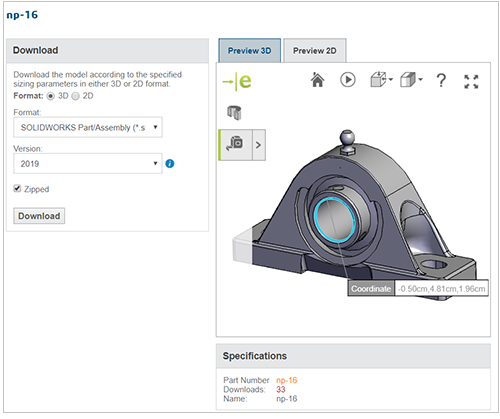Reset view with the Home icon
The height and width of the screenshot is (419, 500).
[x=317, y=80]
